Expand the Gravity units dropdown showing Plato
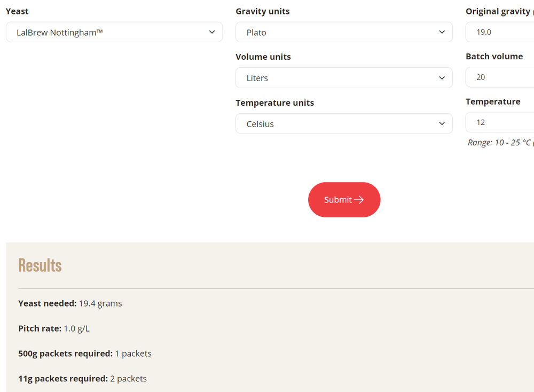The image size is (534, 392). (343, 32)
